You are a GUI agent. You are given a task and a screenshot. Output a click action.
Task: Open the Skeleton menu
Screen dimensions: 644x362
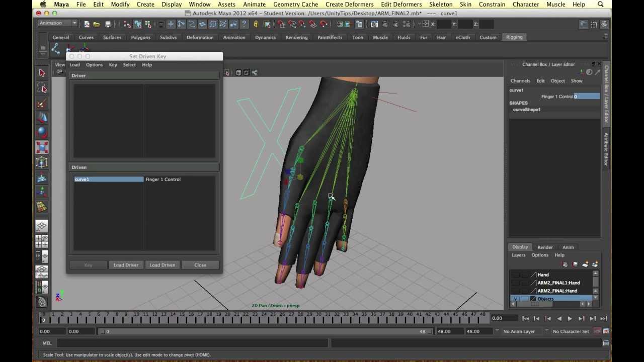point(441,4)
